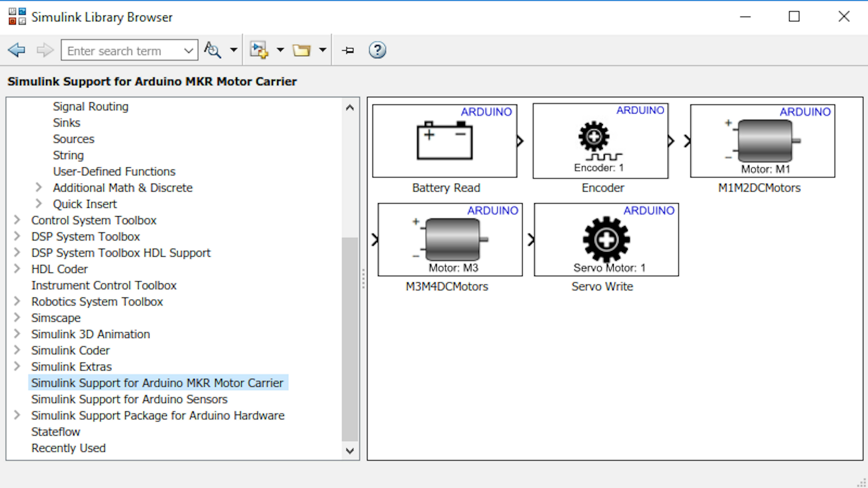The image size is (868, 488).
Task: Select Instrument Control Toolbox
Action: pos(104,285)
